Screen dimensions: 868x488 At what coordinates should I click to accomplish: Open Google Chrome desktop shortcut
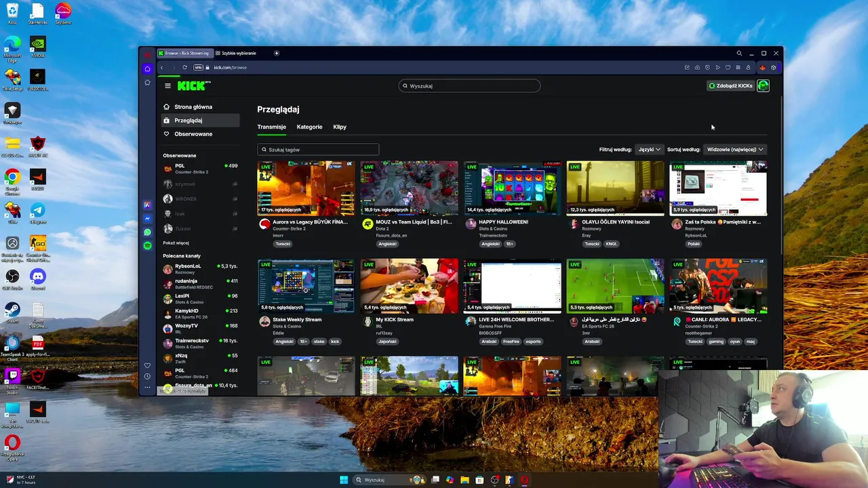12,181
